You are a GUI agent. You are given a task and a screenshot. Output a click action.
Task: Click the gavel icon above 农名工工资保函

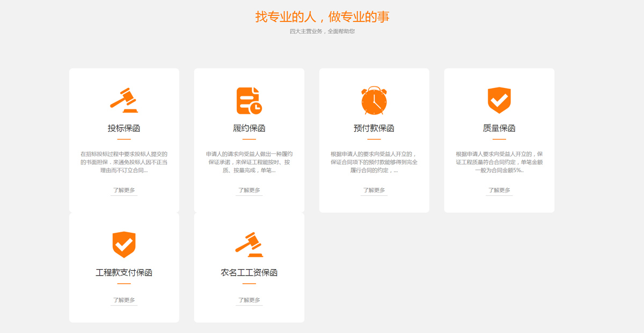(x=249, y=245)
